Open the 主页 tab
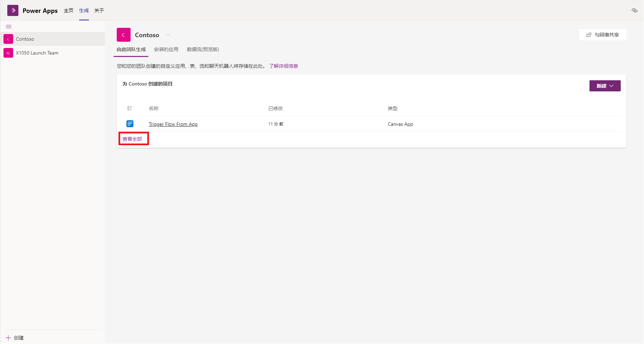This screenshot has height=344, width=644. pyautogui.click(x=68, y=10)
